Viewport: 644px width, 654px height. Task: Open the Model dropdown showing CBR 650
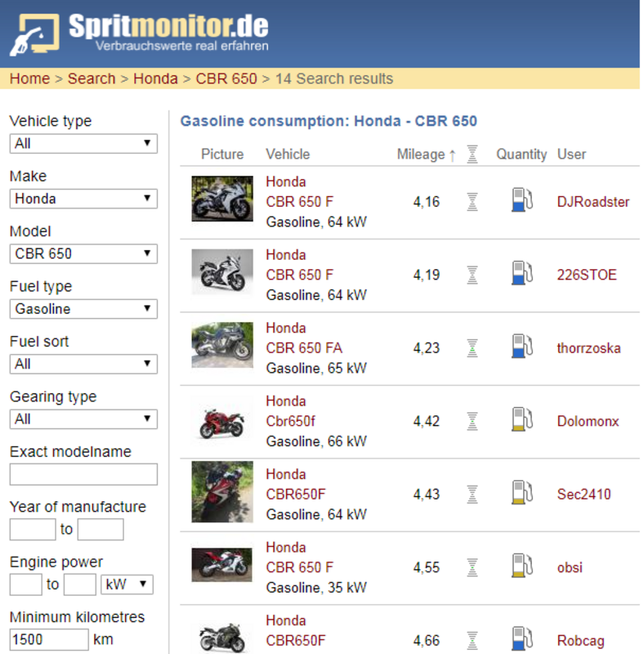(x=83, y=253)
